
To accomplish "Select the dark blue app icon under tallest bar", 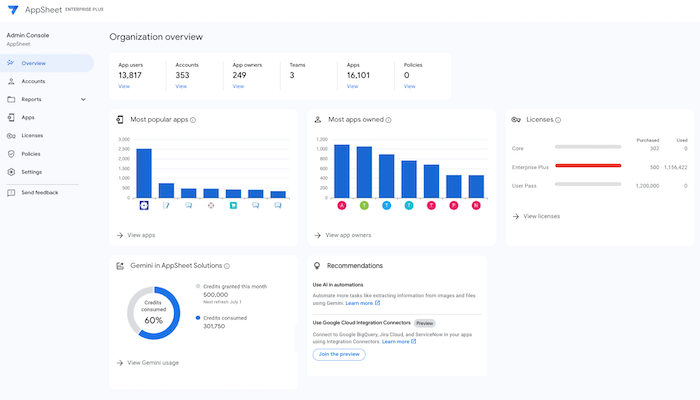I will [144, 205].
